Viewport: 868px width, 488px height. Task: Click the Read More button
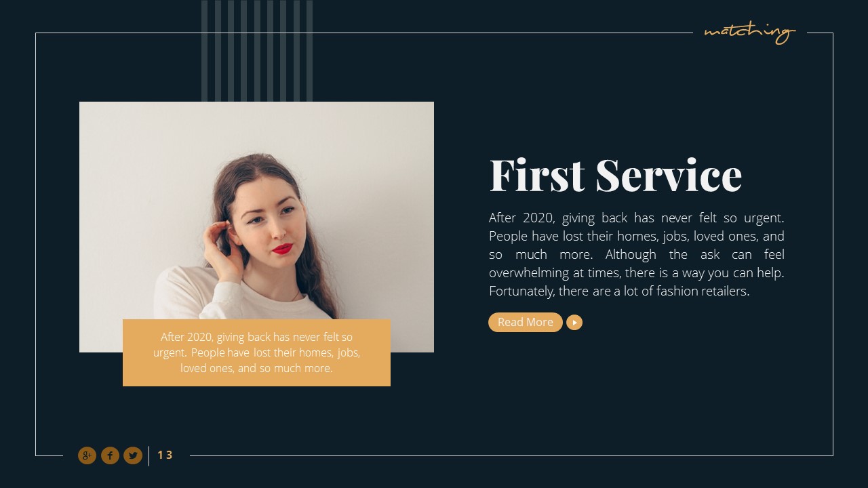tap(526, 323)
